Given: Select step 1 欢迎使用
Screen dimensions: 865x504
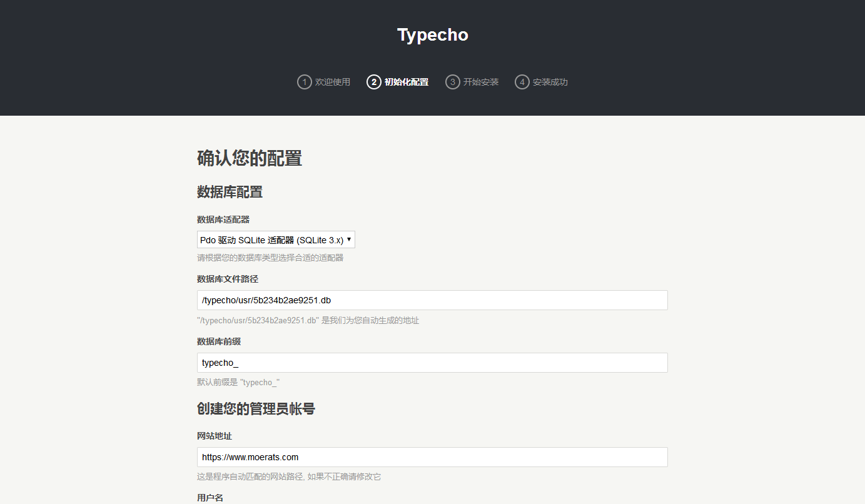Looking at the screenshot, I should pos(324,82).
